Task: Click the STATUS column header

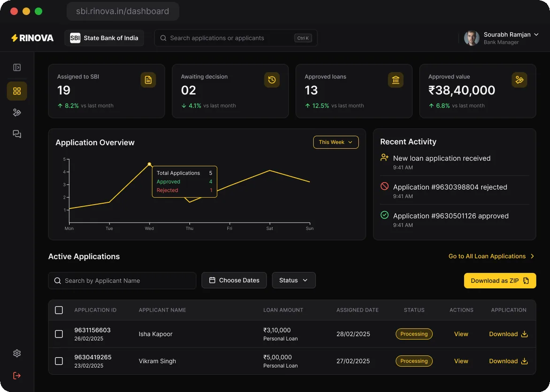Action: [414, 310]
